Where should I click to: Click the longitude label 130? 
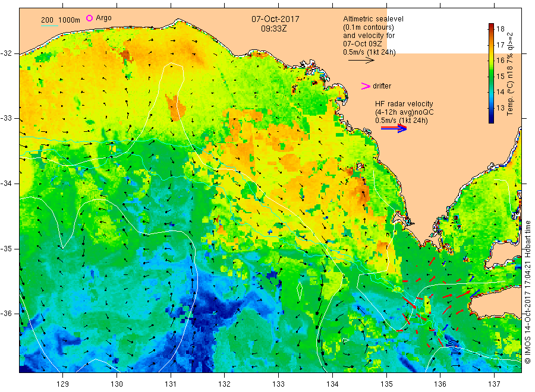[117, 384]
